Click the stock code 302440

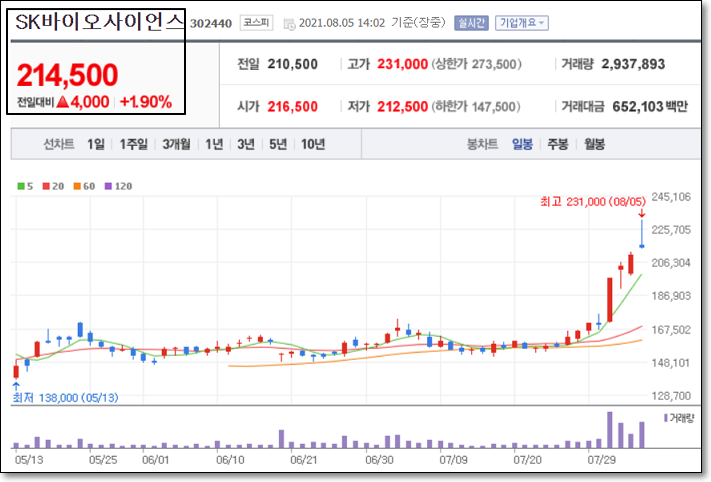click(x=210, y=24)
